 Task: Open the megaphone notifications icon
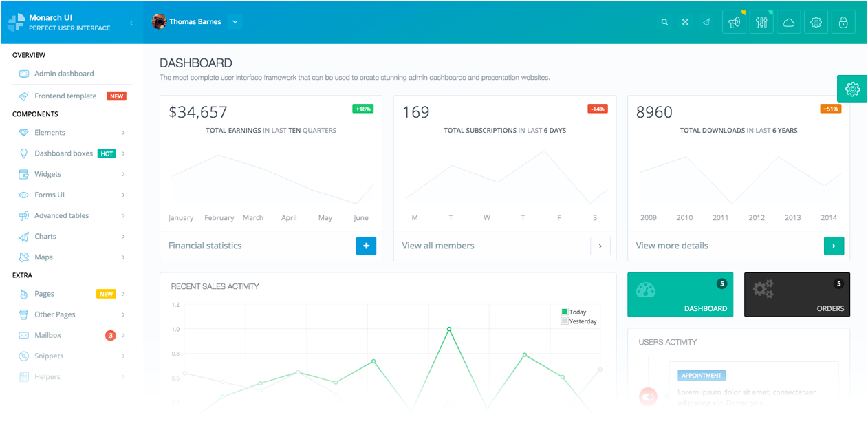(733, 21)
